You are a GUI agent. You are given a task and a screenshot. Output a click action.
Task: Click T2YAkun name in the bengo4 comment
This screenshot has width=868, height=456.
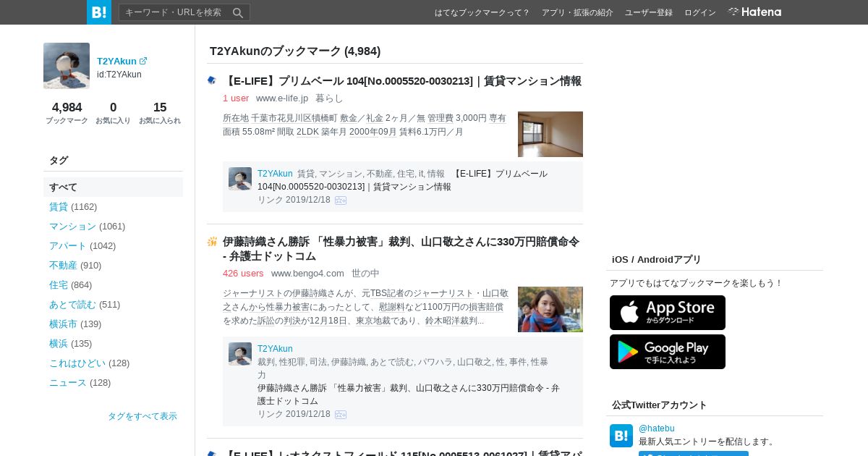coord(275,349)
